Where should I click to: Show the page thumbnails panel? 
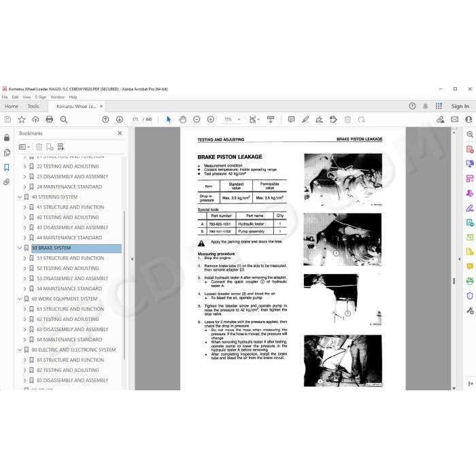[x=7, y=152]
